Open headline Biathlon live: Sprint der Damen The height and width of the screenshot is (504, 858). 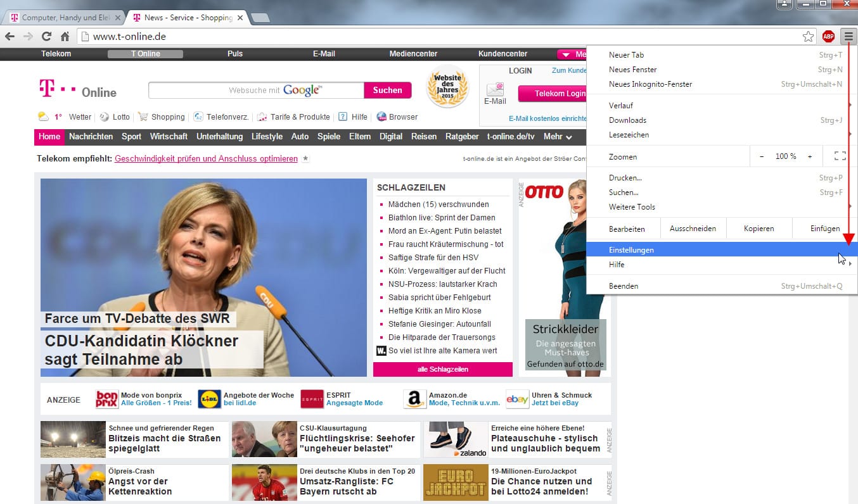tap(442, 218)
